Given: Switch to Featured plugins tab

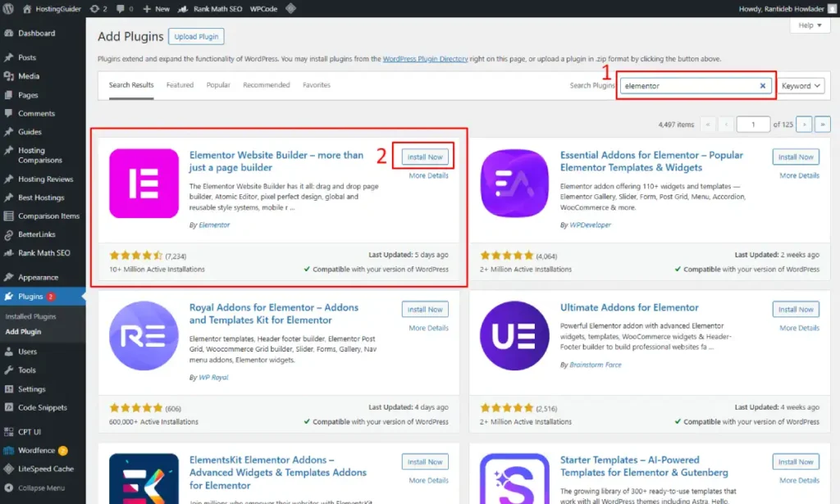Looking at the screenshot, I should click(x=180, y=85).
